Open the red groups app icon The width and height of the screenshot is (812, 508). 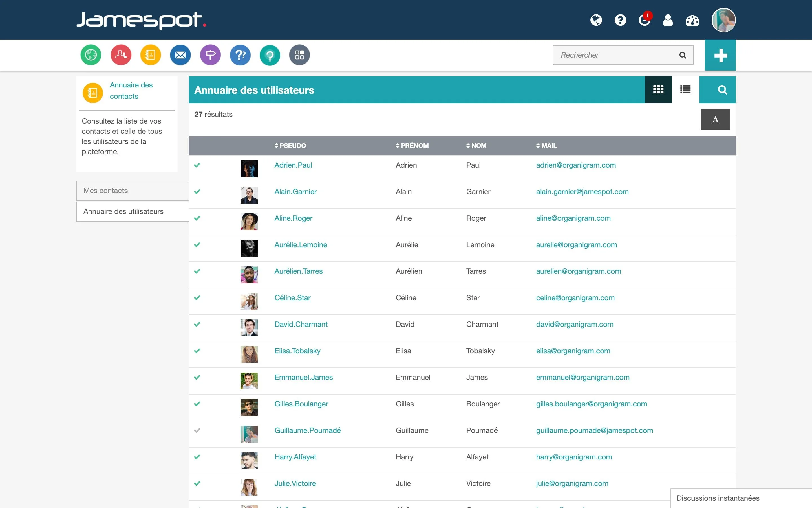pos(121,55)
